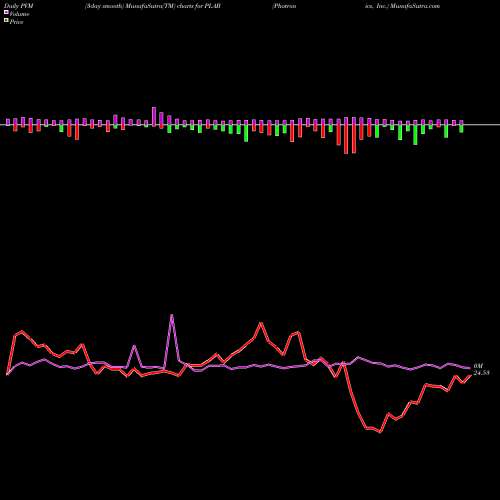Click the lowest trough of the red price line
The image size is (500, 500).
pyautogui.click(x=381, y=432)
